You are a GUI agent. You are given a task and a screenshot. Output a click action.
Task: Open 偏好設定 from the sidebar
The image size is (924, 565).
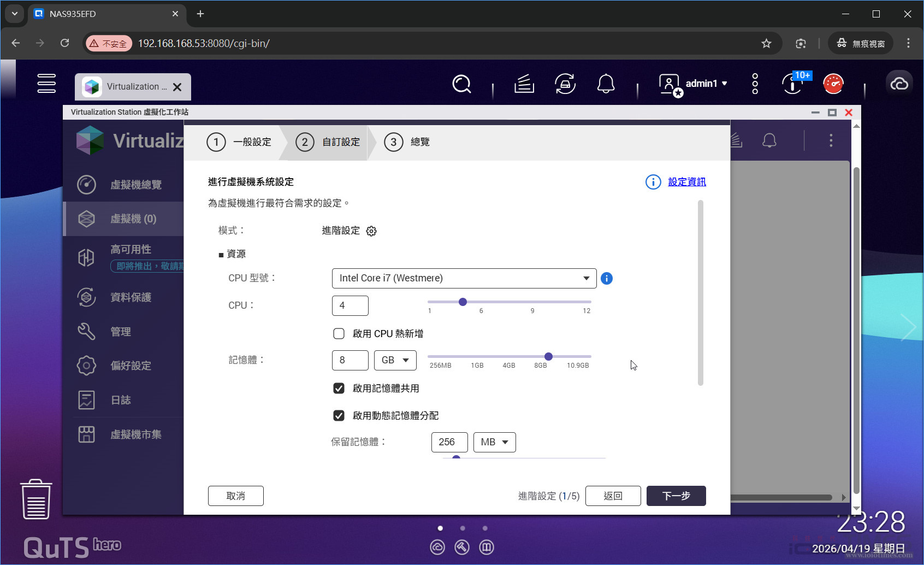pyautogui.click(x=130, y=366)
